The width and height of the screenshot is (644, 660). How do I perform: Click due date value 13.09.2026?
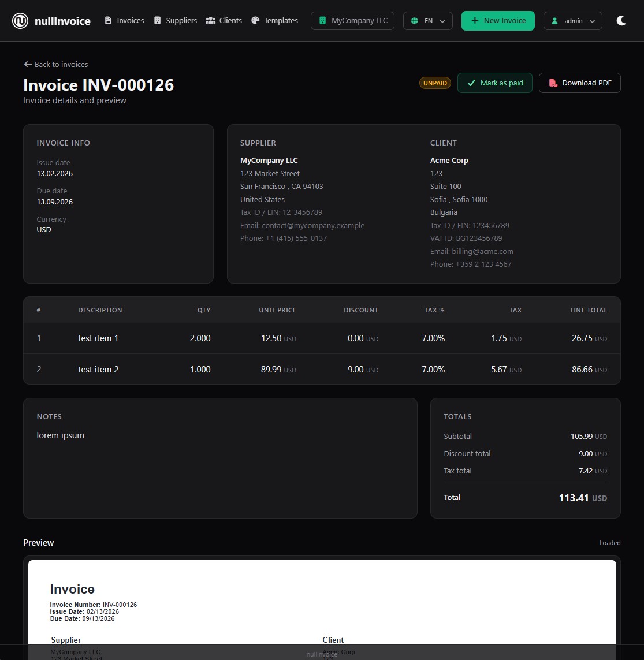click(x=55, y=202)
